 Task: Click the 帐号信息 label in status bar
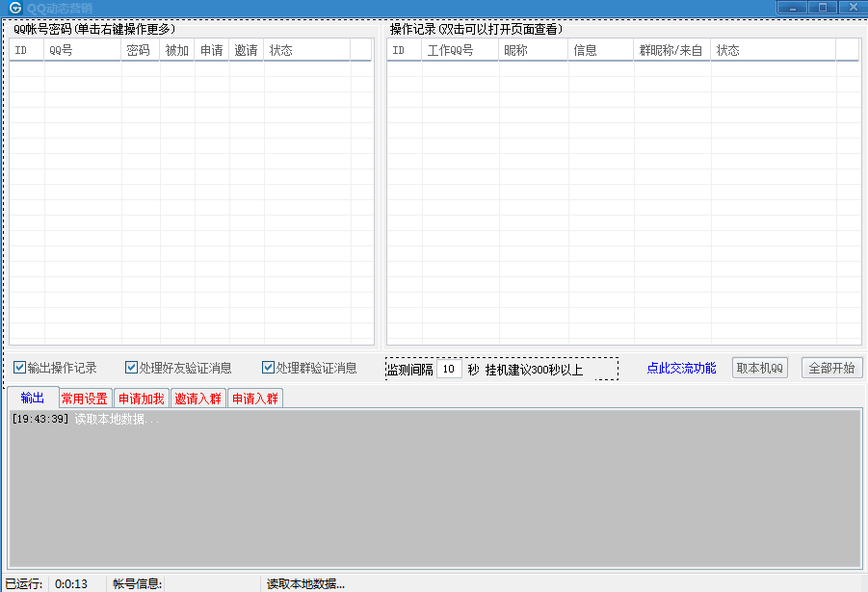click(138, 583)
